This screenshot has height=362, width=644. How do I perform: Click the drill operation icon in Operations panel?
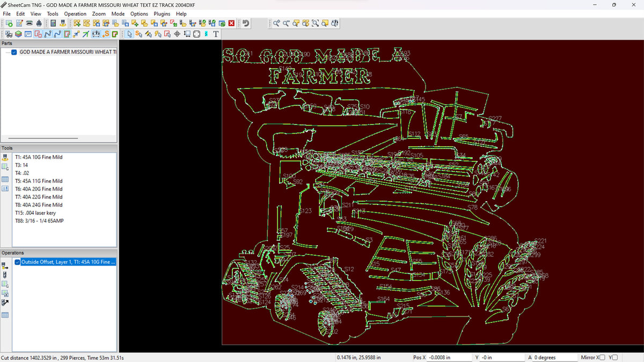[5, 275]
